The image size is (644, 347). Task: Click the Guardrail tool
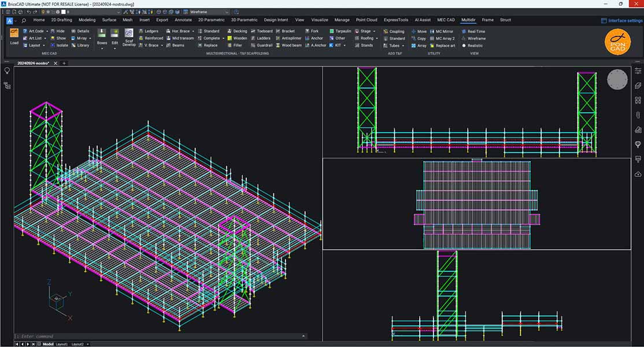point(264,45)
